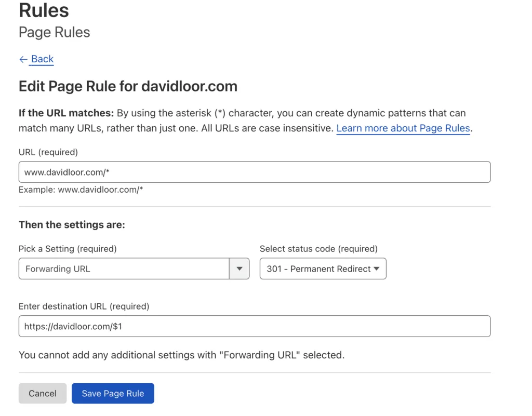Image resolution: width=532 pixels, height=416 pixels.
Task: Click the If the URL matches: bold text
Action: 66,113
